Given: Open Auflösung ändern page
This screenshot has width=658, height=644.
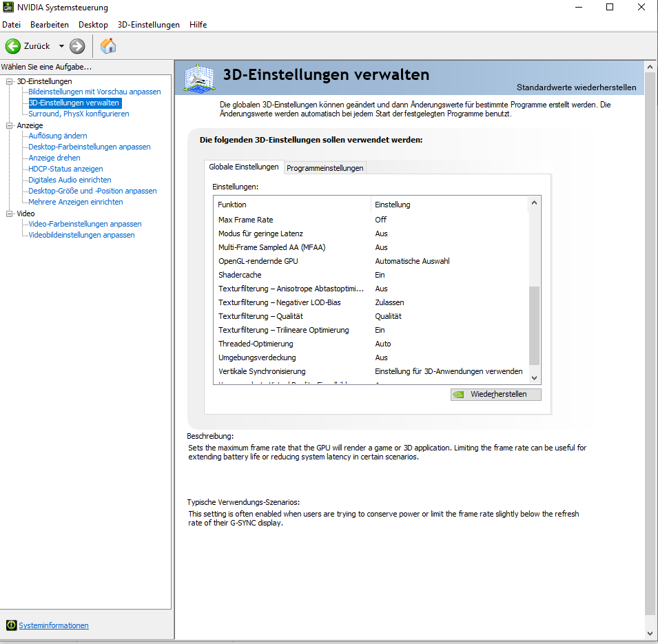Looking at the screenshot, I should pyautogui.click(x=57, y=136).
